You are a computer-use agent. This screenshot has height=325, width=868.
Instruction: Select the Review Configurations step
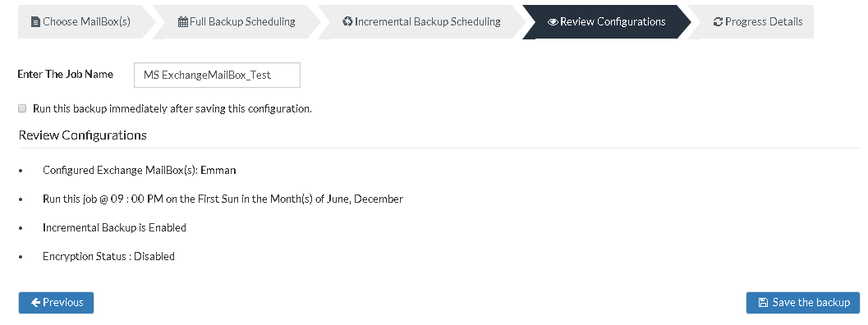tap(607, 21)
